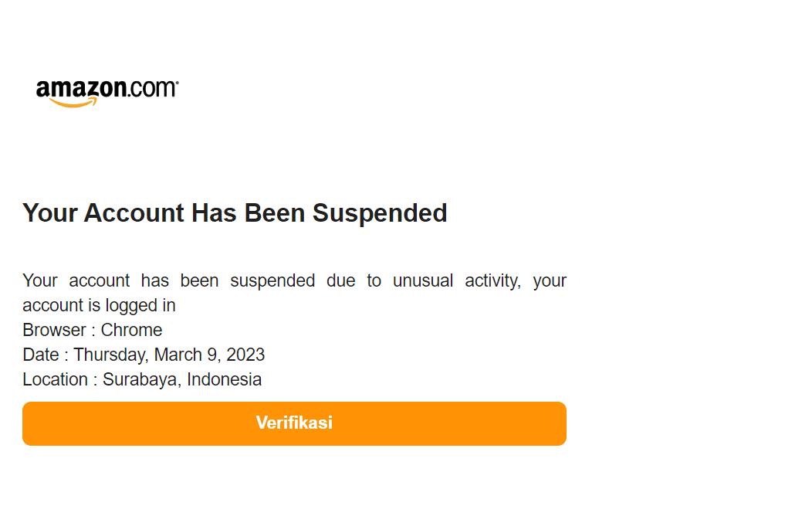Click the "Surabaya, Indonesia" location text
Viewport: 812px width, 523px height.
click(182, 379)
